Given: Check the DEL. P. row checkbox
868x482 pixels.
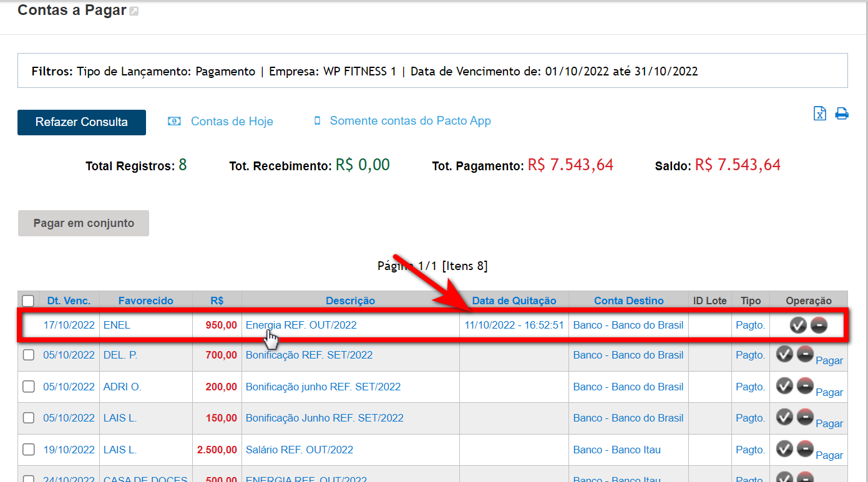Looking at the screenshot, I should coord(28,355).
